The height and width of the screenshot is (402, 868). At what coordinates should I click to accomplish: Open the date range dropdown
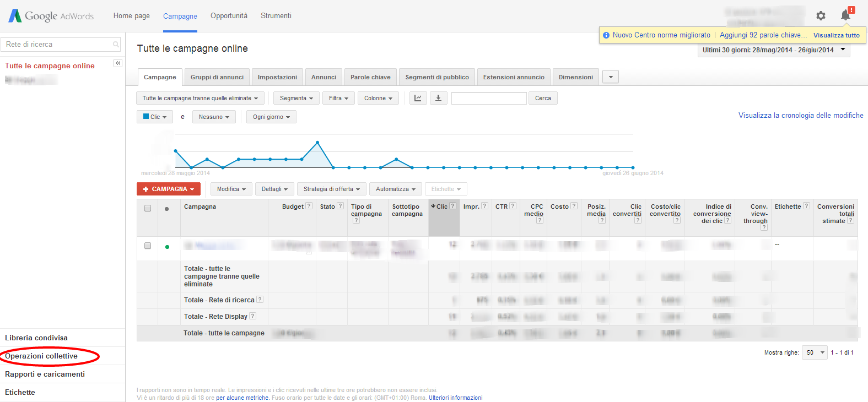click(773, 50)
